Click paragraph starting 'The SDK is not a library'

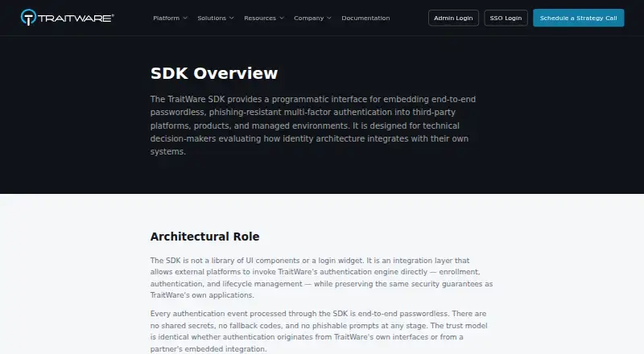tap(321, 278)
